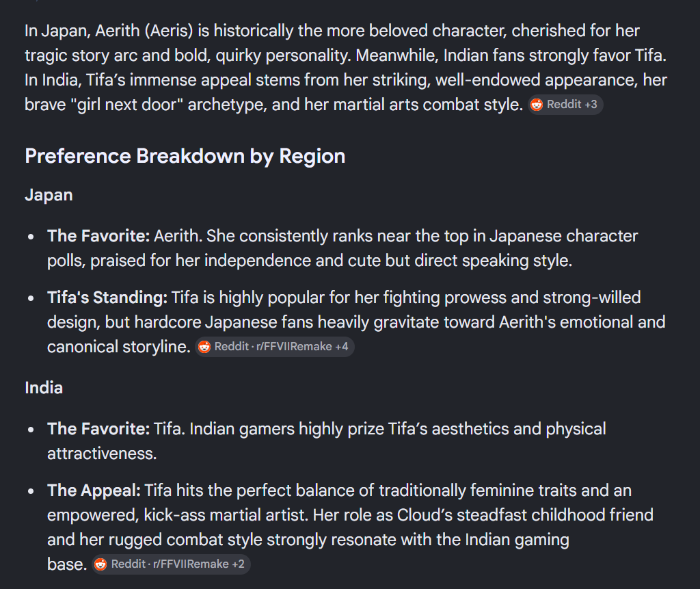Viewport: 700px width, 589px height.
Task: Click the 'Japan' subheading
Action: [x=49, y=195]
